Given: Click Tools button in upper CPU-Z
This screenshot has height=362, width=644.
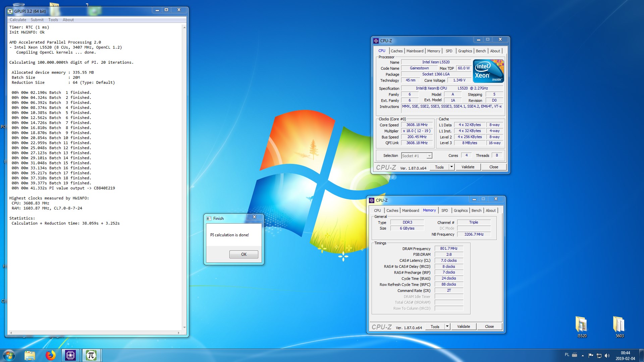Looking at the screenshot, I should pyautogui.click(x=439, y=167).
